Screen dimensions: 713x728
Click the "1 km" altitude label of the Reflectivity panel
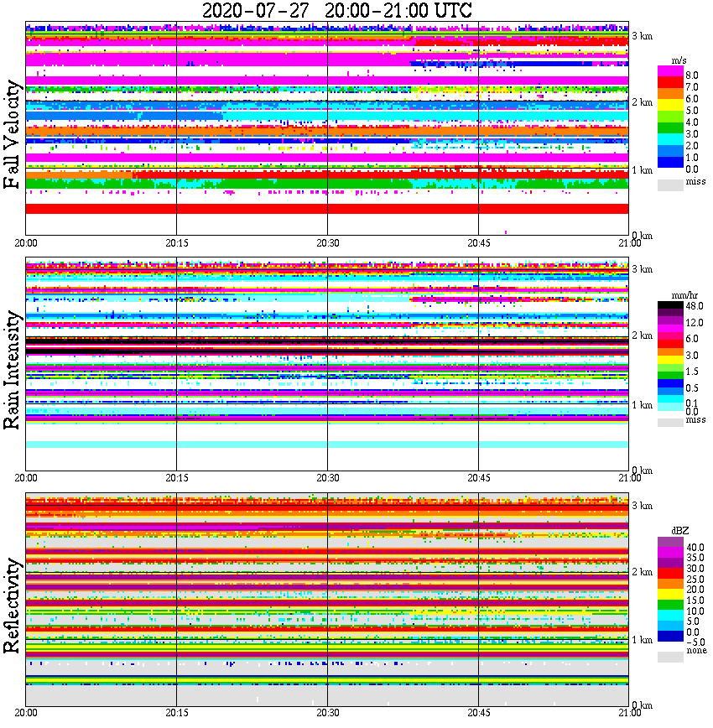643,640
